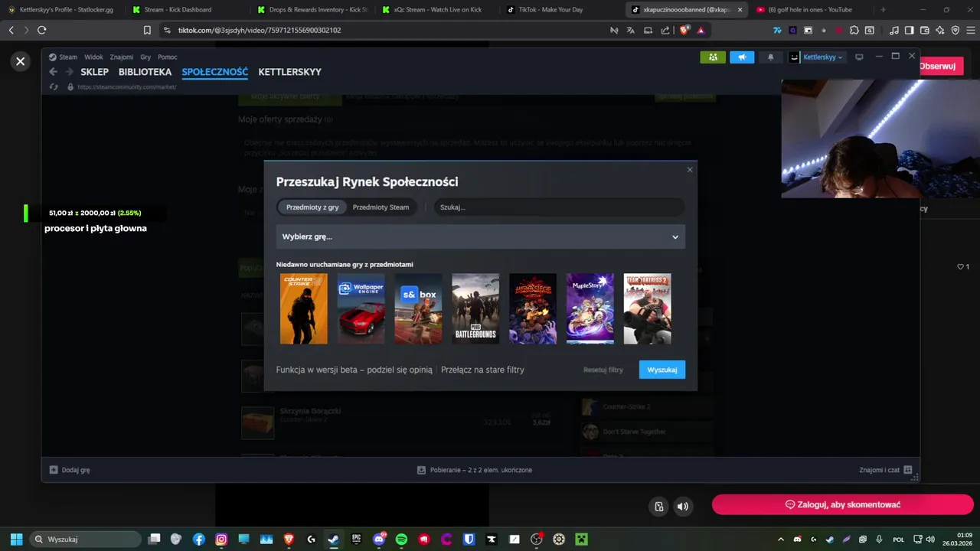Select the Przedmioty Steam filter
980x551 pixels.
pyautogui.click(x=381, y=207)
